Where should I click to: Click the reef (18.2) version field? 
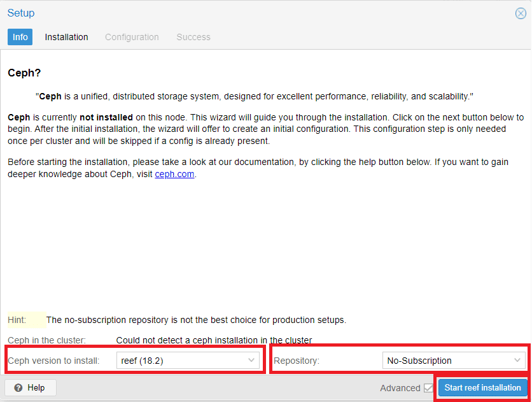coord(188,361)
